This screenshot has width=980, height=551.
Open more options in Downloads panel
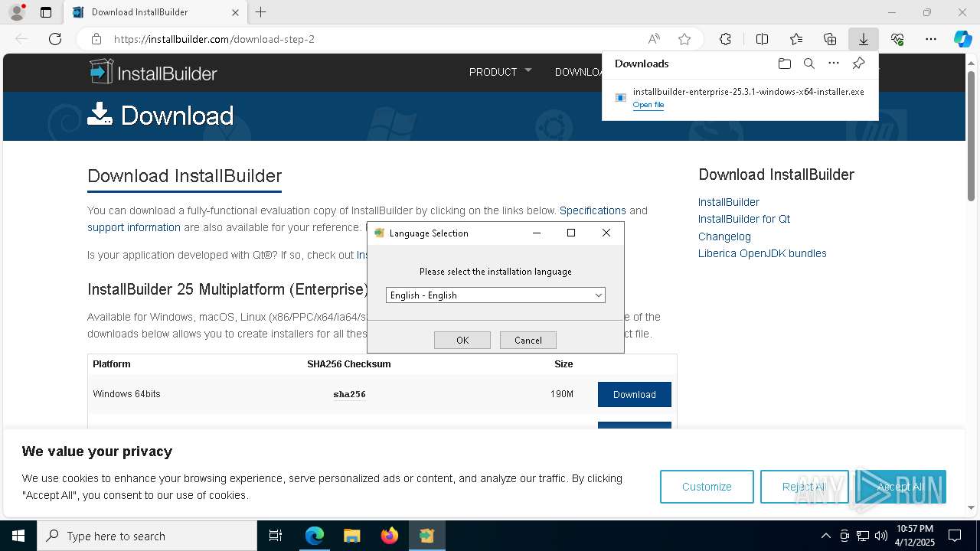(834, 64)
